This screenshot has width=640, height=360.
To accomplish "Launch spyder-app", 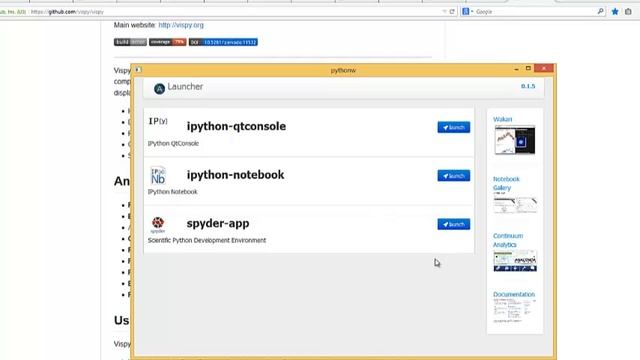I will click(x=453, y=224).
